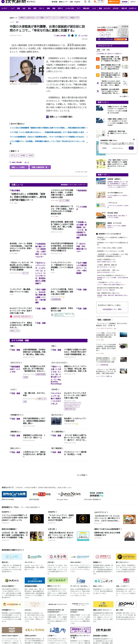Switch ranking to 動画 tab
The height and width of the screenshot is (644, 138).
pyautogui.click(x=108, y=50)
